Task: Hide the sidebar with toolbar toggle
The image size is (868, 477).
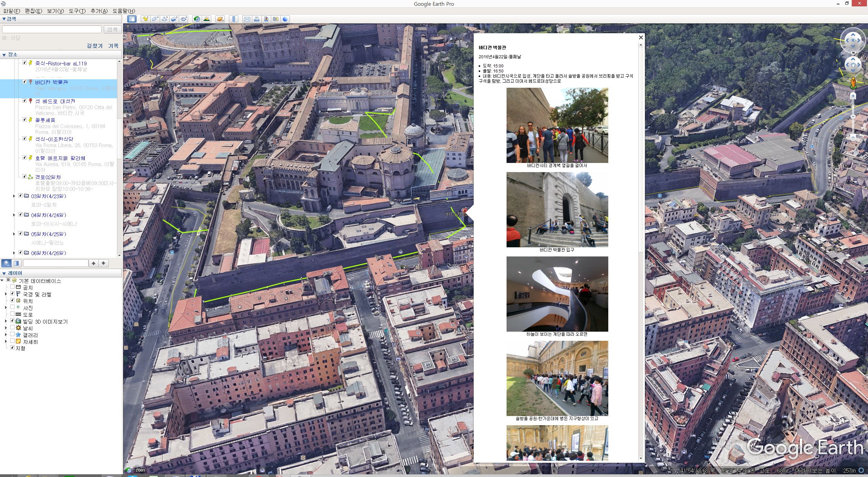Action: tap(132, 19)
